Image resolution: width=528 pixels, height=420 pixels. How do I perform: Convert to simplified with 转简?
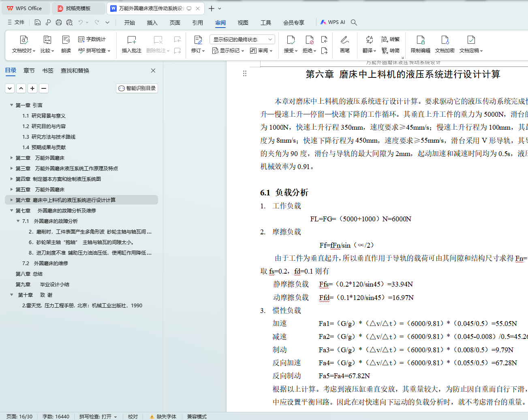click(391, 51)
